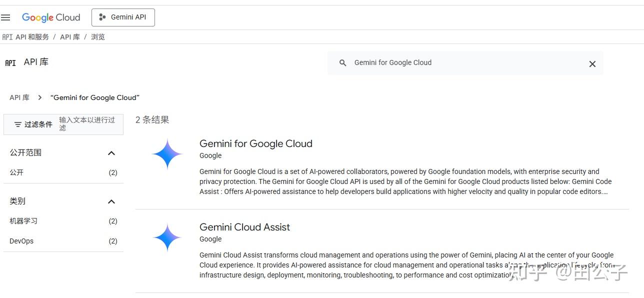Clear the search field with the X button
Image resolution: width=644 pixels, height=298 pixels.
tap(592, 64)
